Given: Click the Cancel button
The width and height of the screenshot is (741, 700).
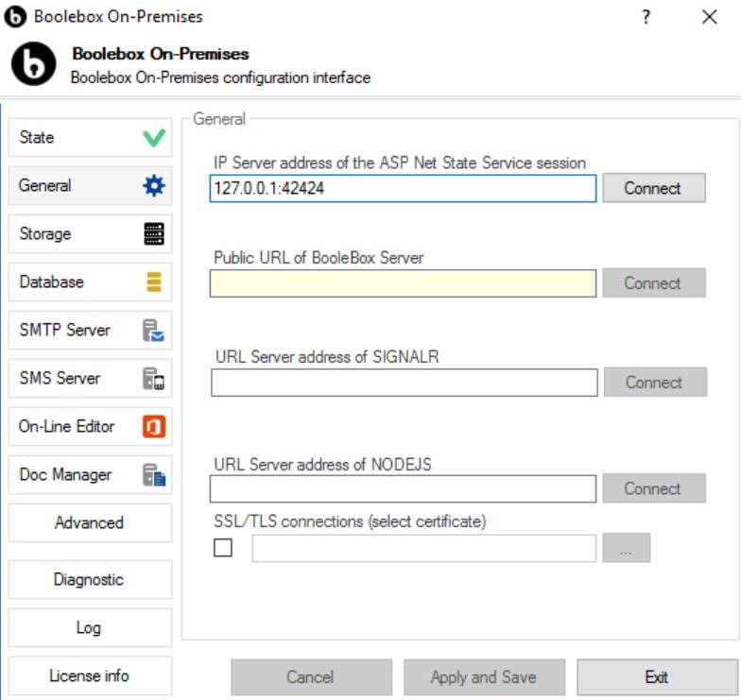Looking at the screenshot, I should [x=312, y=677].
